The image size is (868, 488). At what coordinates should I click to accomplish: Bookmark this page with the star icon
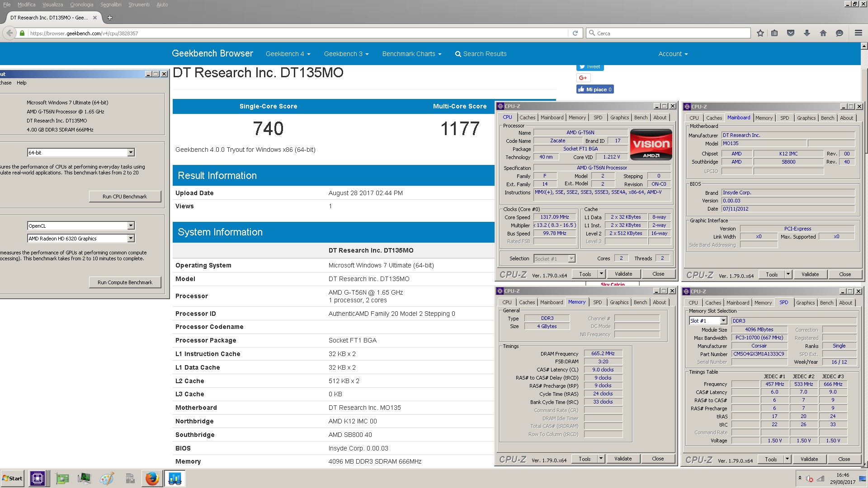pos(760,33)
